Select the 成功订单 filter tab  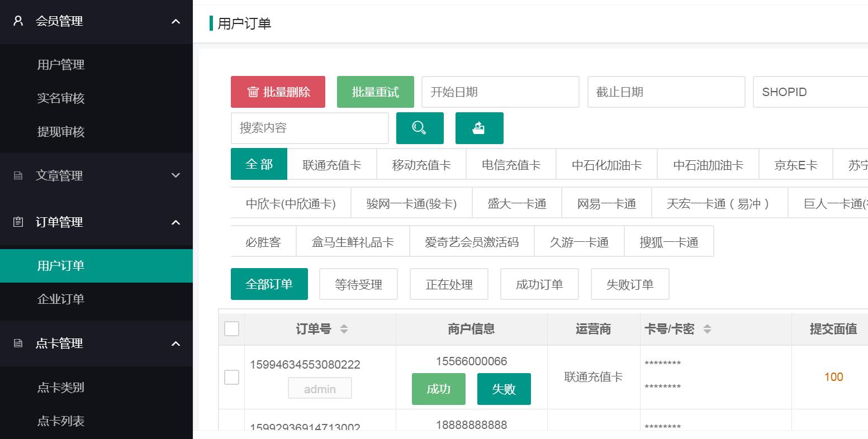tap(539, 284)
